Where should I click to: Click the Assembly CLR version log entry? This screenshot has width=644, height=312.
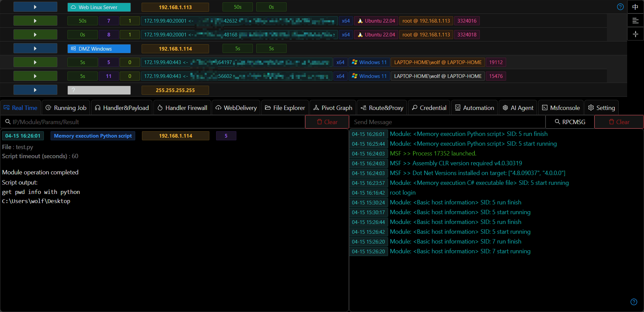456,163
